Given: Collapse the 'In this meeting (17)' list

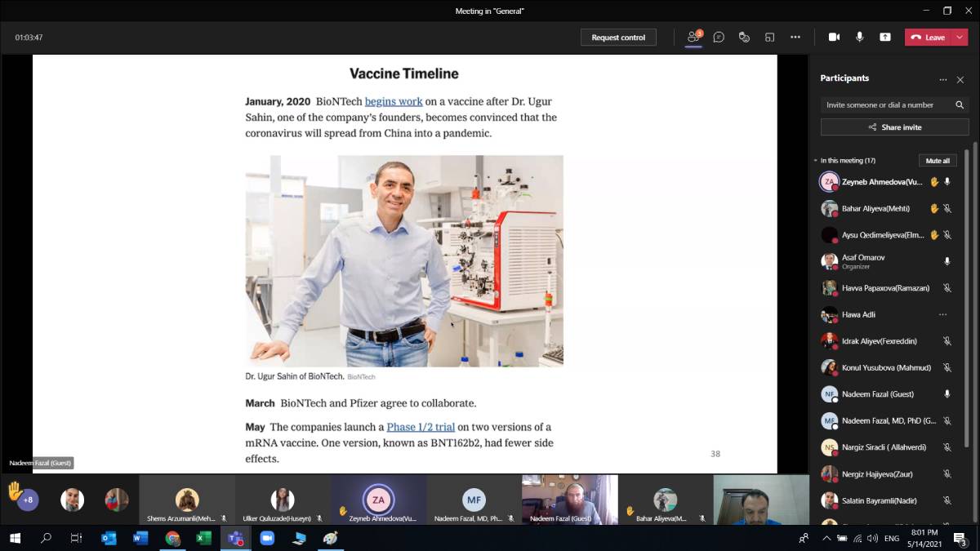Looking at the screenshot, I should (x=815, y=161).
